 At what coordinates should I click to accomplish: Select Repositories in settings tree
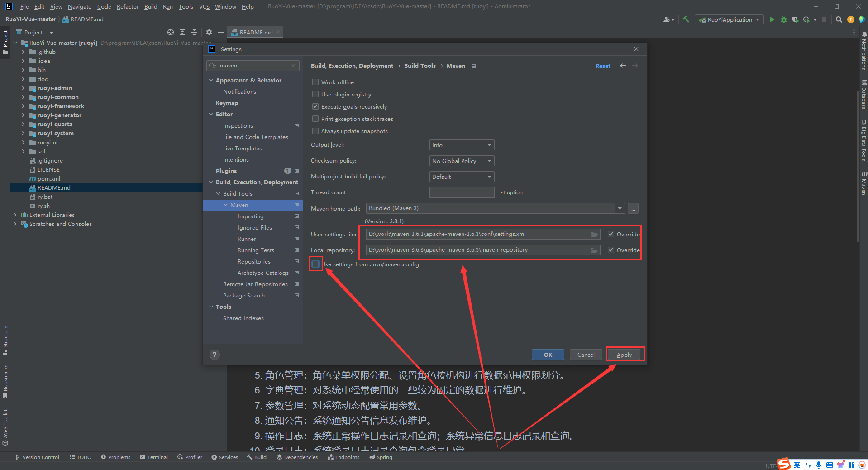pyautogui.click(x=254, y=261)
